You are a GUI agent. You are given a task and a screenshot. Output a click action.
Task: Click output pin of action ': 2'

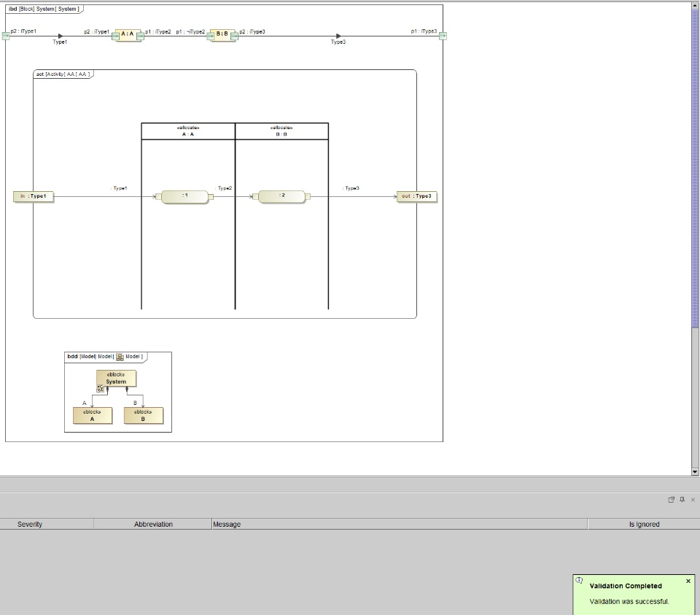click(308, 196)
